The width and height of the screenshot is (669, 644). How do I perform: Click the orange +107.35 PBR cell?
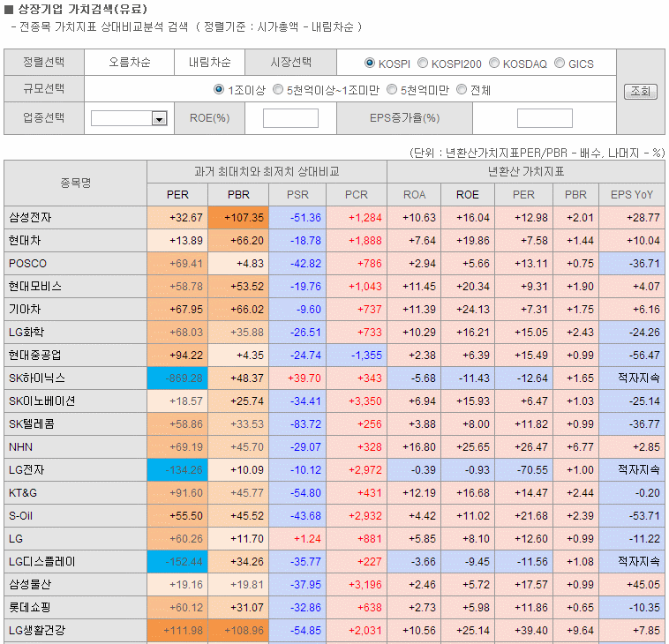click(238, 218)
